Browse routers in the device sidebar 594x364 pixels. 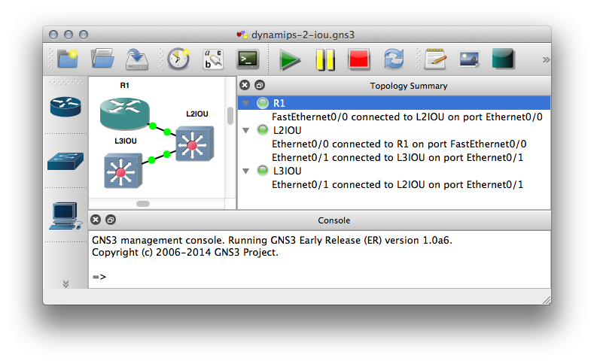pyautogui.click(x=65, y=107)
